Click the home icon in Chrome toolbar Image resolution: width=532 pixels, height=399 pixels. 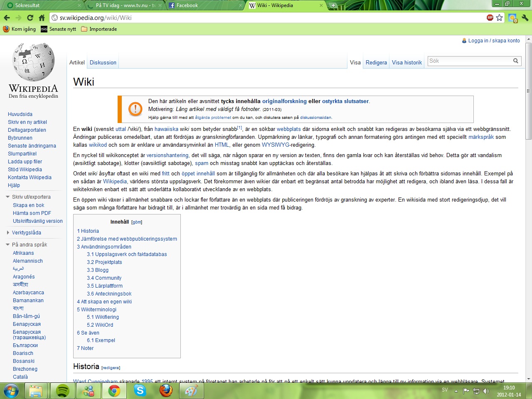(42, 17)
